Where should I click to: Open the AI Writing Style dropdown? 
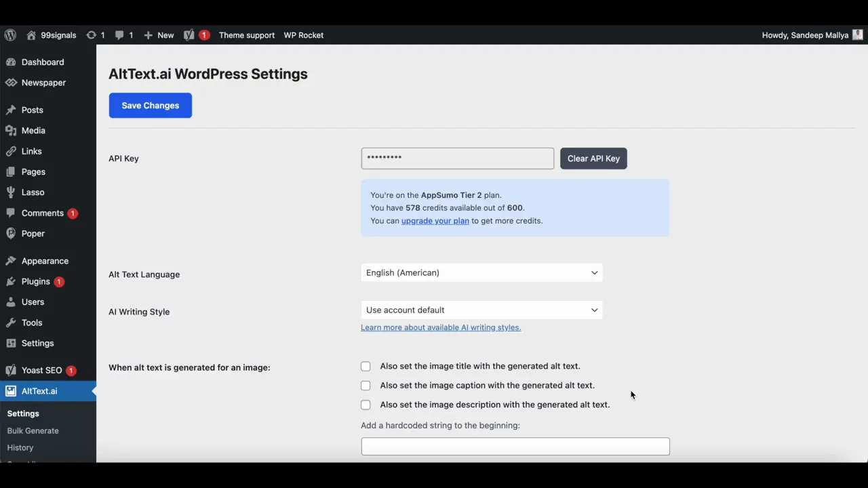pyautogui.click(x=481, y=310)
